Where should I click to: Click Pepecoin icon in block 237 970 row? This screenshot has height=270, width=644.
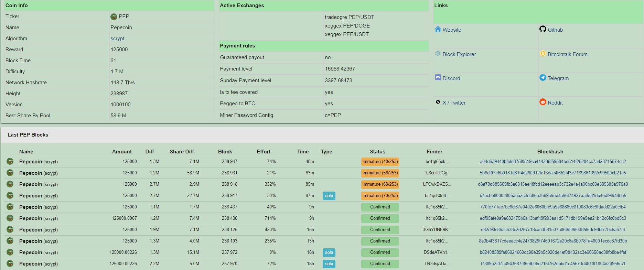coord(10,263)
